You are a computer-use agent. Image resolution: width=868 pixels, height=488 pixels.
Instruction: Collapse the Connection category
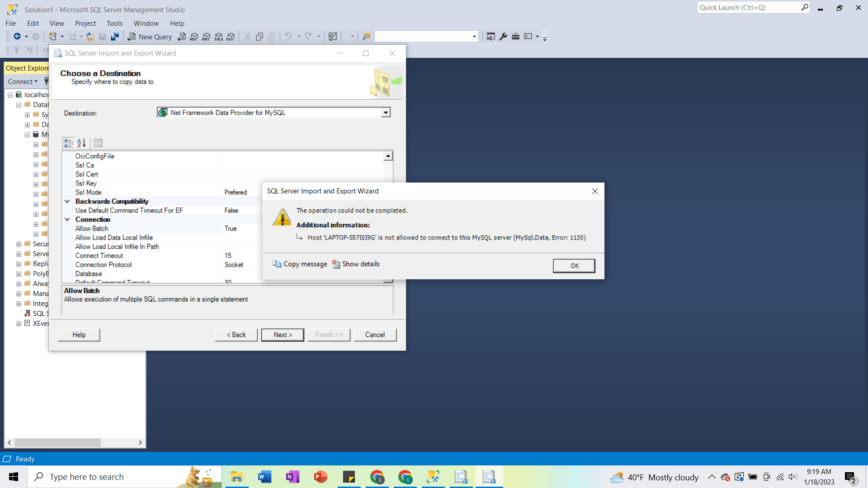67,220
